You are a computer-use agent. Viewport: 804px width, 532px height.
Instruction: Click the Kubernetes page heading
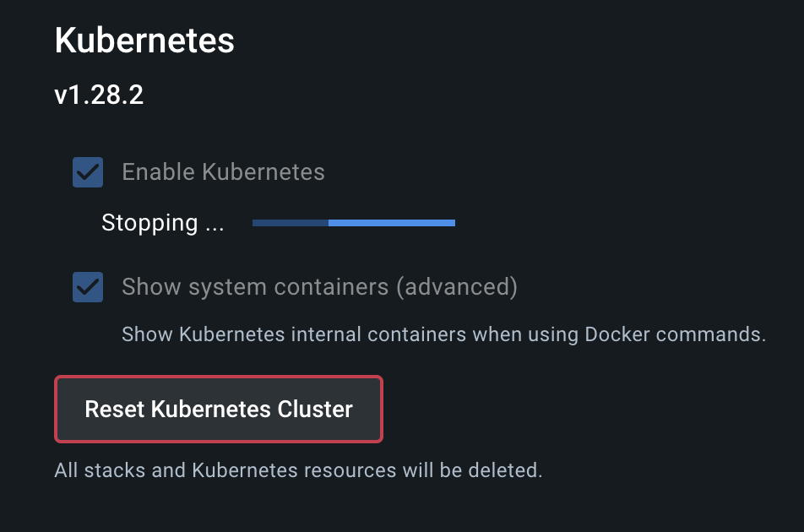click(x=144, y=41)
